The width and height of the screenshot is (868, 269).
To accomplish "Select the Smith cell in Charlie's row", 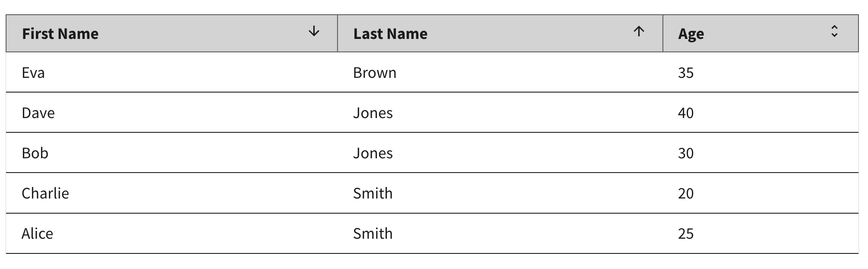I will click(x=373, y=193).
